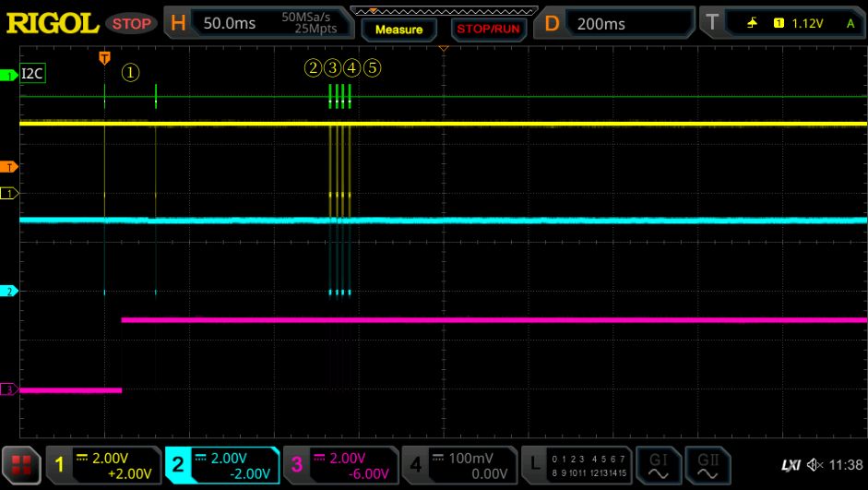
Task: Enable the GI waveform generator
Action: pyautogui.click(x=659, y=465)
